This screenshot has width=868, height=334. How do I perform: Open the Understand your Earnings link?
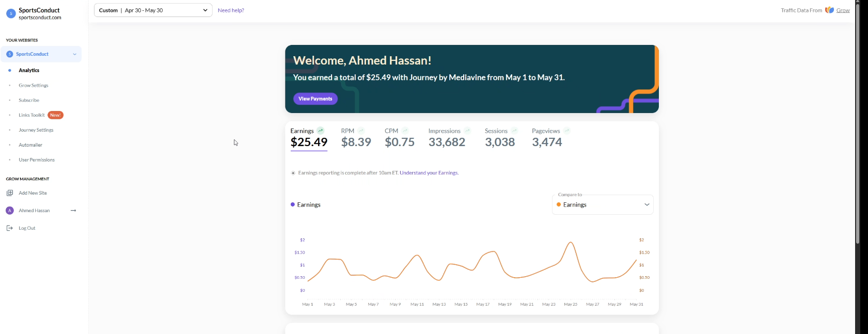[429, 173]
